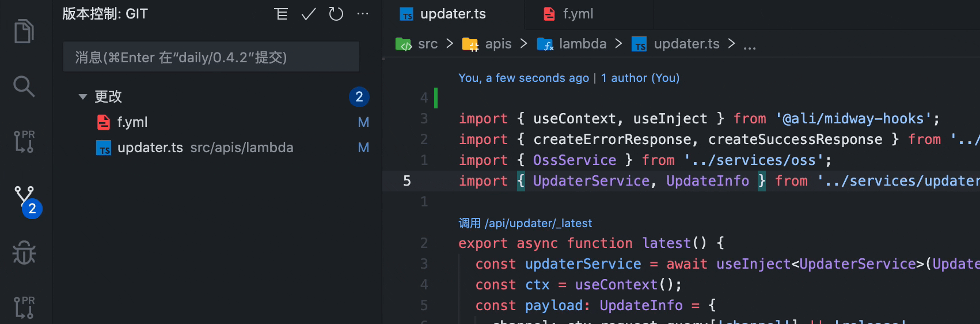The image size is (980, 324).
Task: Open the Search view icon
Action: 24,86
